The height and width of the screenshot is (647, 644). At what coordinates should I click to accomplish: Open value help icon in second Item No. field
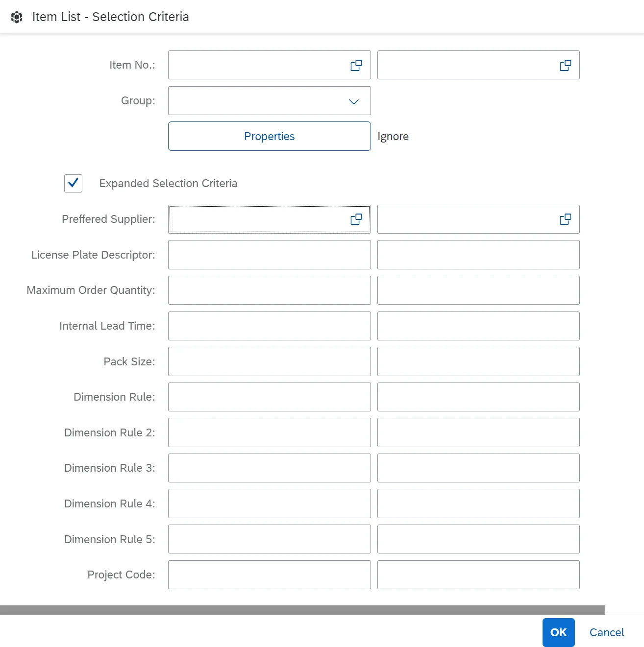tap(565, 65)
